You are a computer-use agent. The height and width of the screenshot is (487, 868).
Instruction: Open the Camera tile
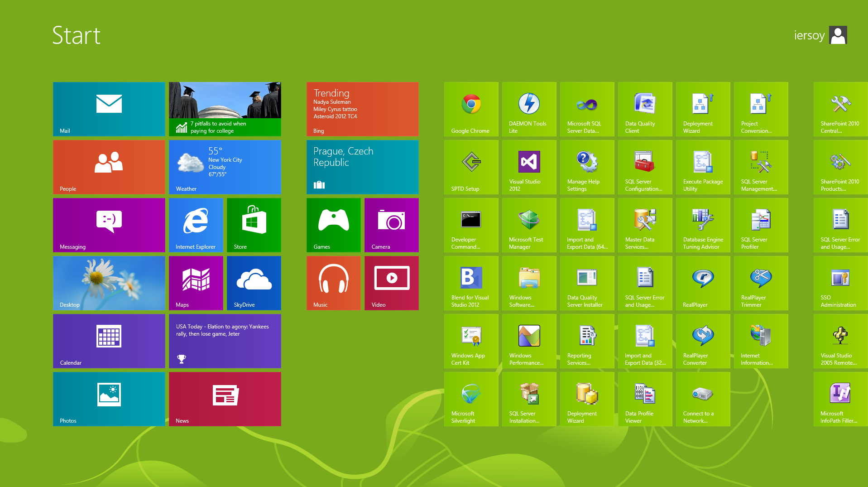point(392,225)
